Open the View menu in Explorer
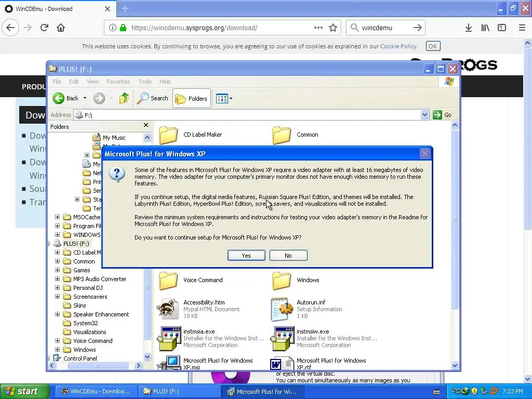 [92, 82]
